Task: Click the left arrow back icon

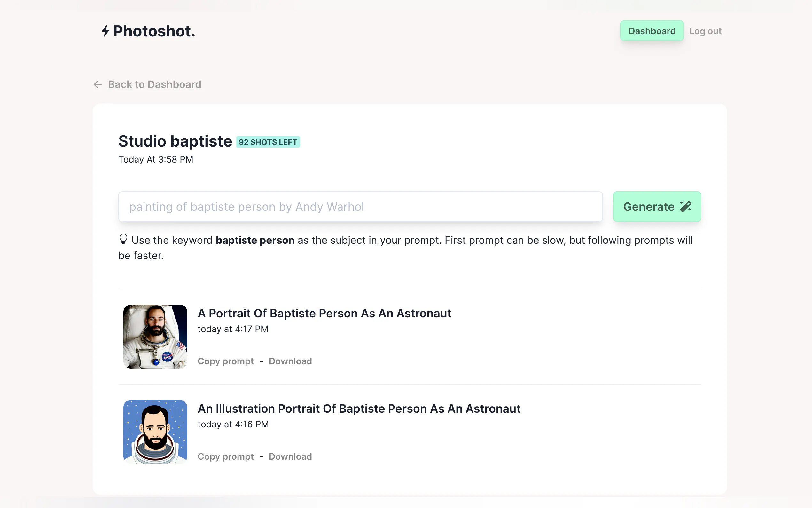Action: coord(98,84)
